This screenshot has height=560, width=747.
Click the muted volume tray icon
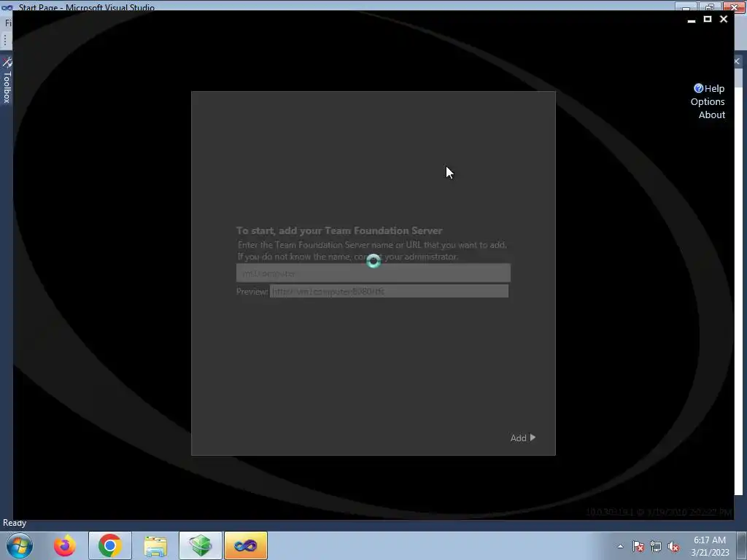coord(673,546)
